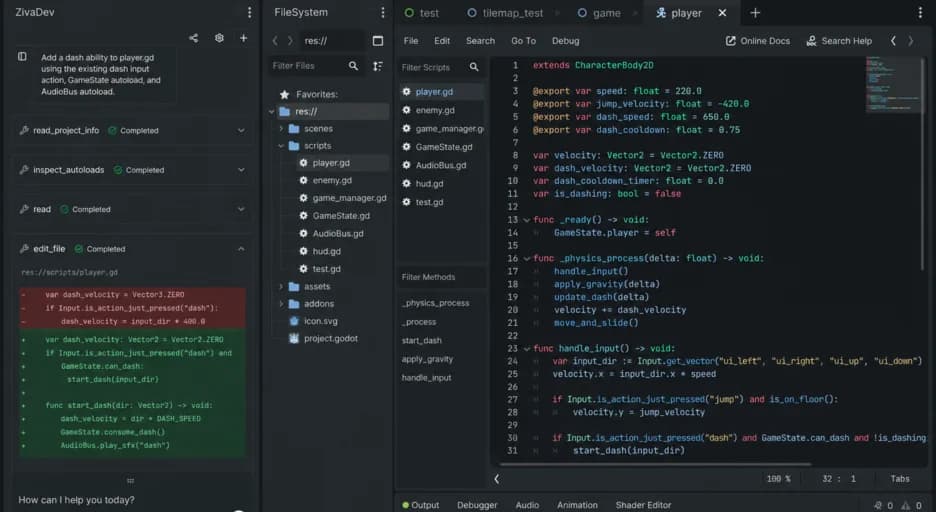The image size is (936, 512).
Task: Select GameState.gd in the scripts list
Action: pyautogui.click(x=442, y=147)
